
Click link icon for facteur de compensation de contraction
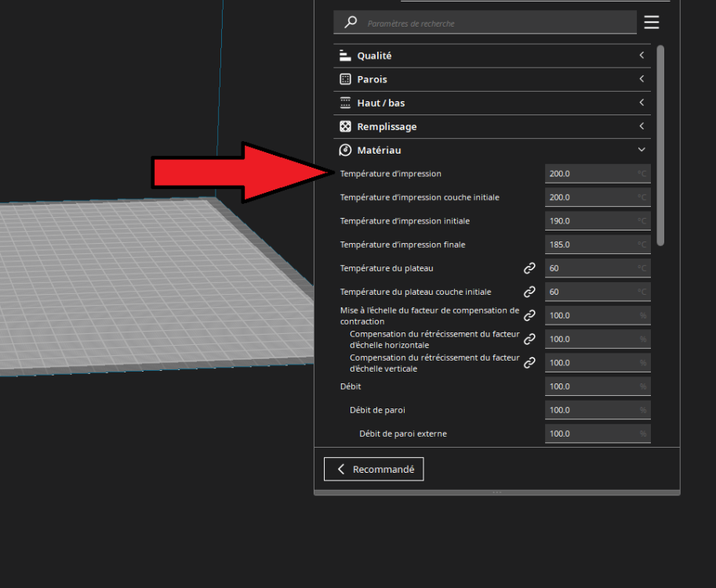coord(529,315)
